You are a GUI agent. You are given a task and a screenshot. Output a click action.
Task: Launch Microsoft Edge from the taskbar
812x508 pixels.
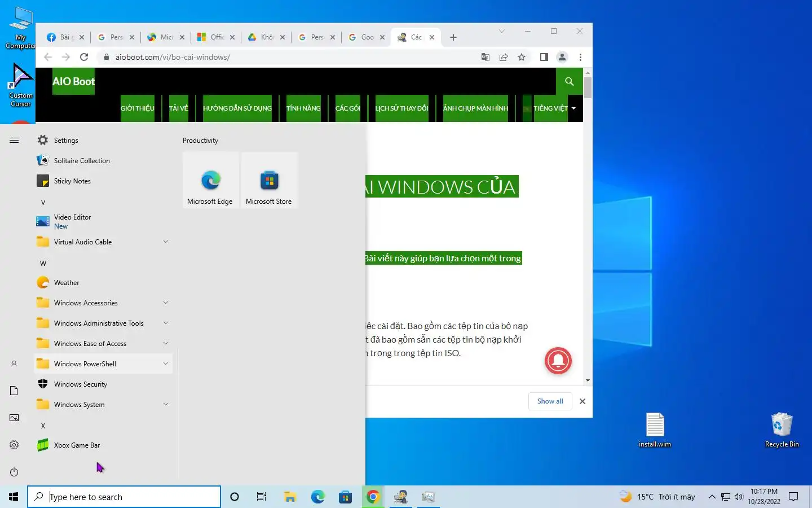tap(317, 497)
